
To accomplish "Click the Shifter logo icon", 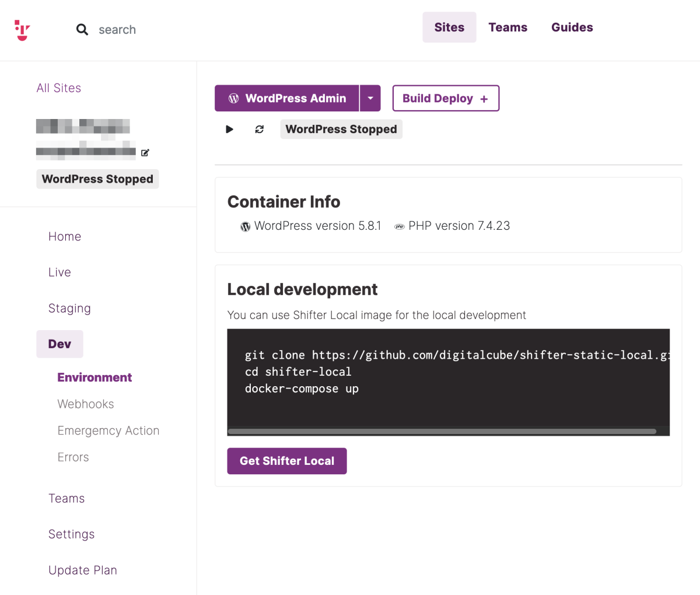I will tap(22, 30).
